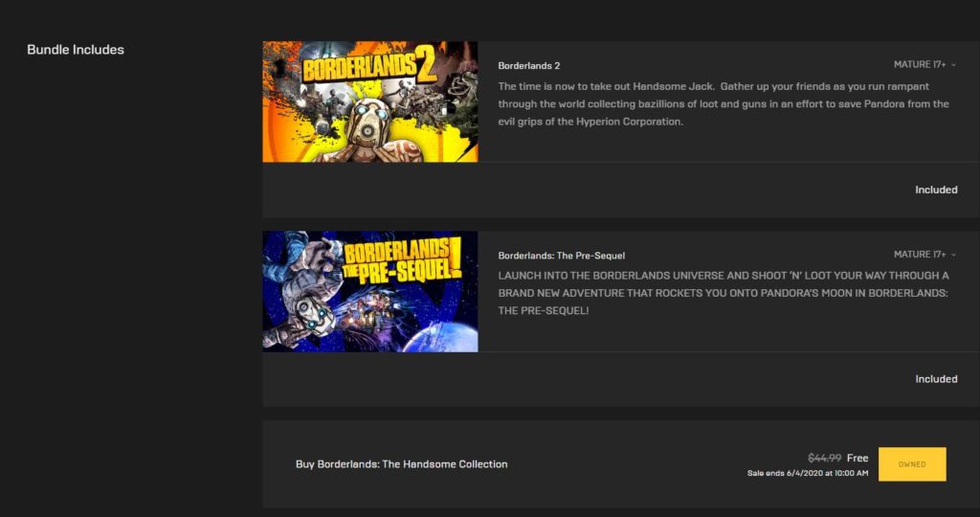Open the Borderlands 2 cover thumbnail
This screenshot has height=517, width=980.
tap(370, 101)
